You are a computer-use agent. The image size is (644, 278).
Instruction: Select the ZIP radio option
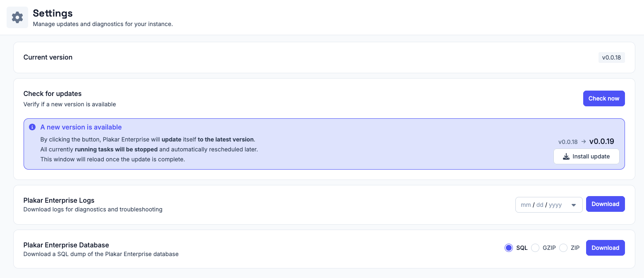(563, 248)
